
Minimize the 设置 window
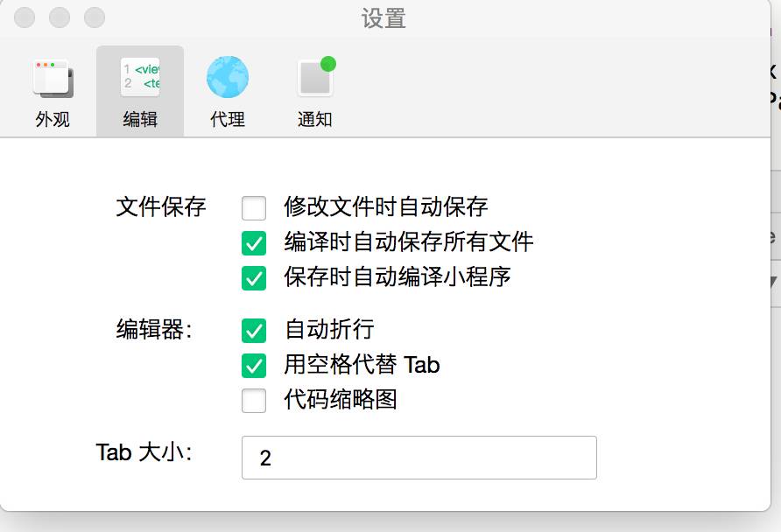pos(60,17)
